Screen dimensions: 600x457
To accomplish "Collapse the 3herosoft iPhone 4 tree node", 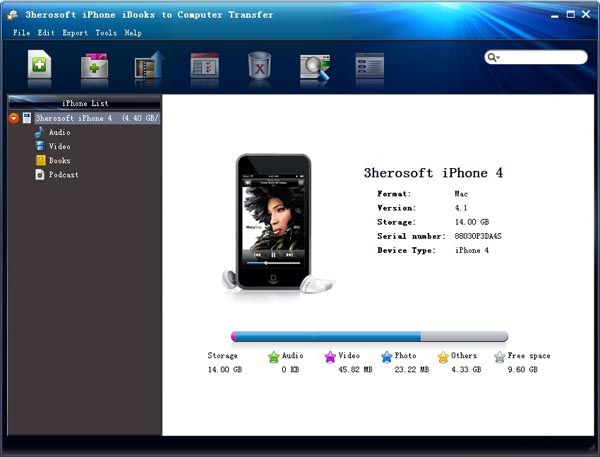I will pos(14,118).
